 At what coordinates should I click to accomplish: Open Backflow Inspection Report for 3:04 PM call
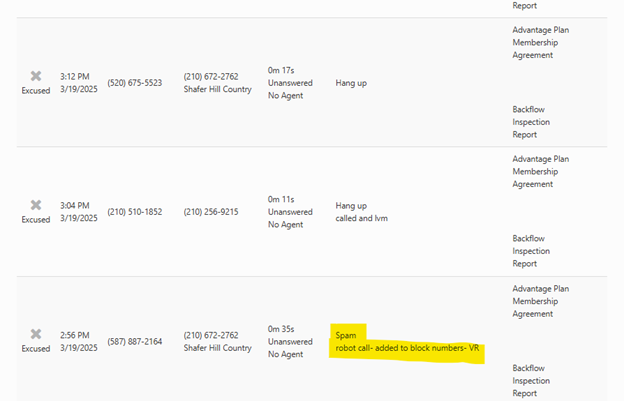pyautogui.click(x=532, y=251)
